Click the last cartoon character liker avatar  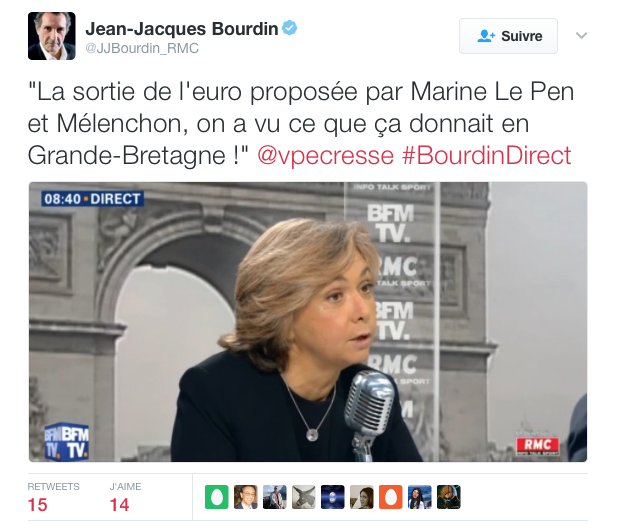[449, 497]
